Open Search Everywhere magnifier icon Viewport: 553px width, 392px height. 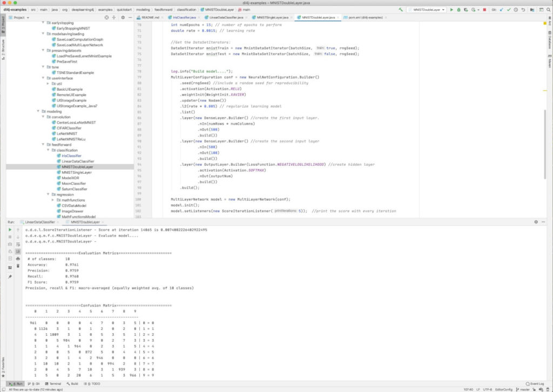tap(549, 10)
